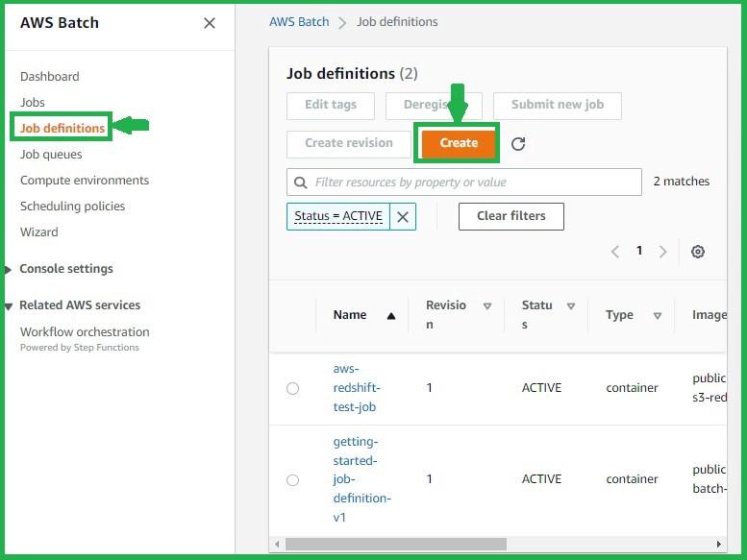Open Scheduling policies in the sidebar
This screenshot has width=747, height=560.
coord(72,206)
